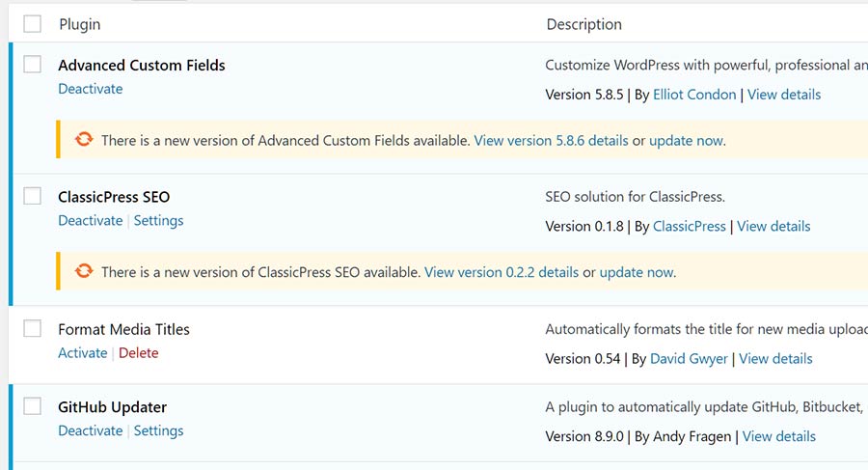Deactivate GitHub Updater plugin
This screenshot has width=868, height=470.
91,430
